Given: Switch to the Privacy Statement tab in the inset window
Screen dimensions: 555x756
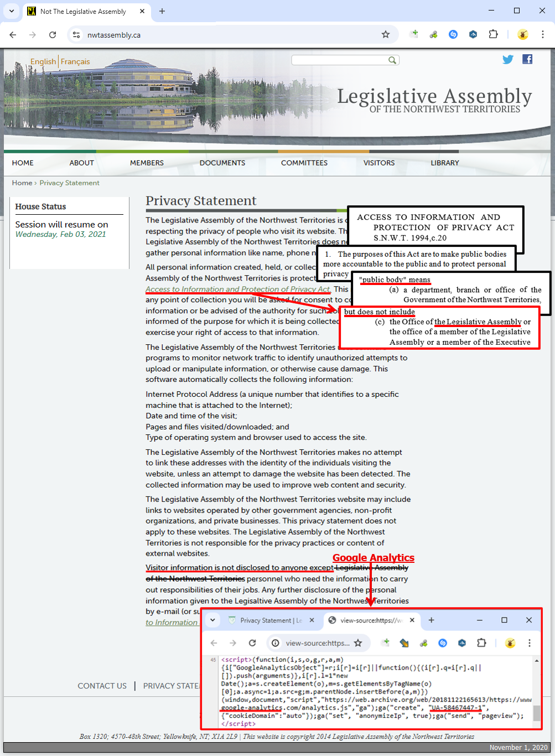Looking at the screenshot, I should (271, 620).
